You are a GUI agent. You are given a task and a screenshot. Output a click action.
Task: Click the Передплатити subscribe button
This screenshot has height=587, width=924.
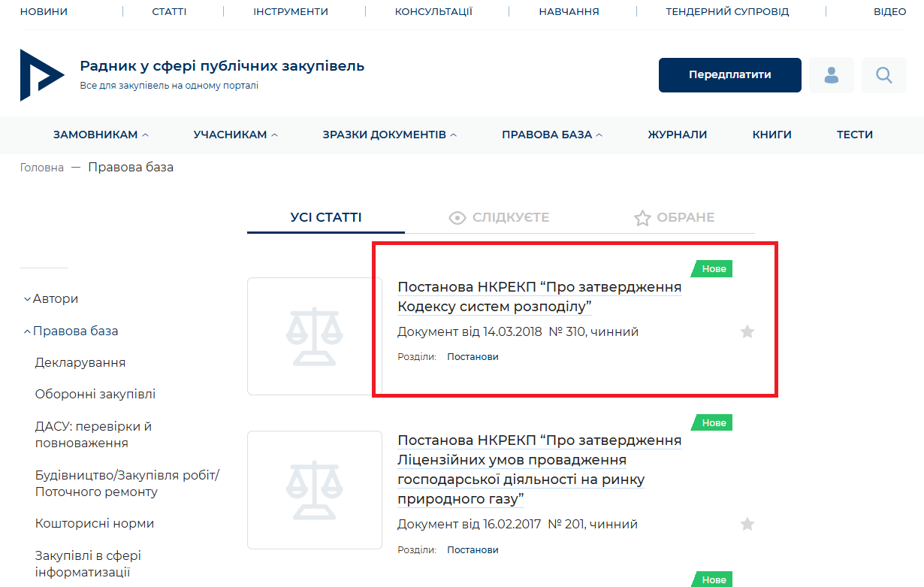(730, 75)
